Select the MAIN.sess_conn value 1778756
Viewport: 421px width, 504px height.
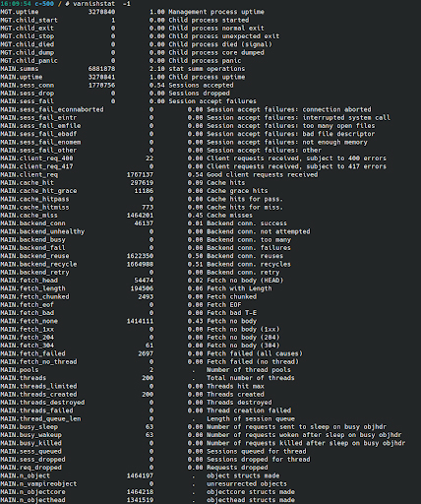(101, 86)
